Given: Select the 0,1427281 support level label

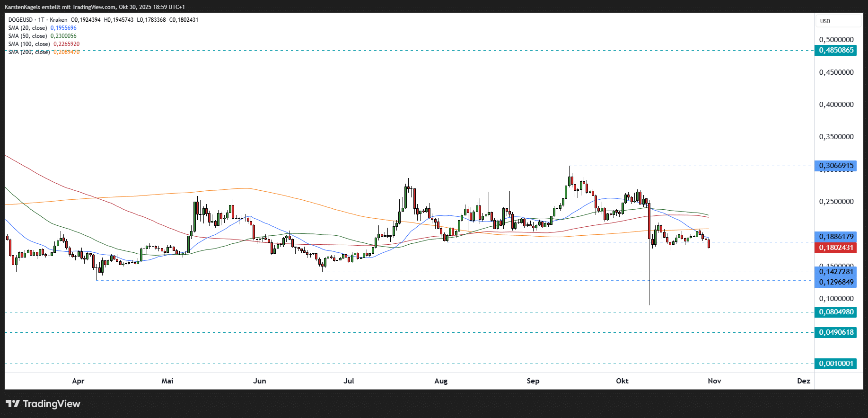Looking at the screenshot, I should coord(836,272).
